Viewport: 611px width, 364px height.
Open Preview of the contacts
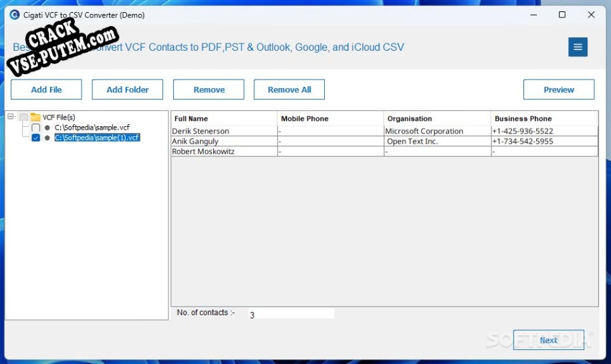coord(559,89)
